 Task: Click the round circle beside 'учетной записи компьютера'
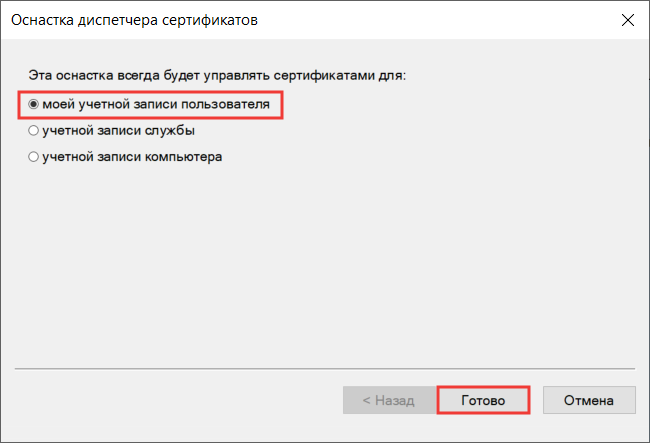33,157
